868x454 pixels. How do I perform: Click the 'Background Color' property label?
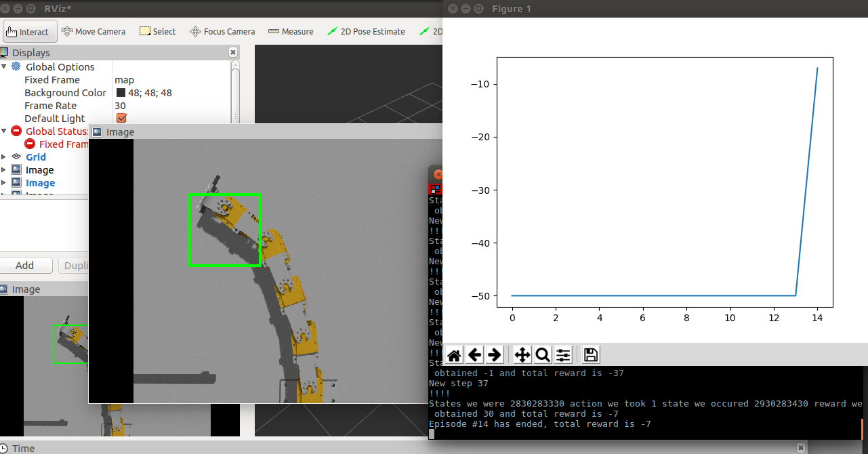[65, 92]
